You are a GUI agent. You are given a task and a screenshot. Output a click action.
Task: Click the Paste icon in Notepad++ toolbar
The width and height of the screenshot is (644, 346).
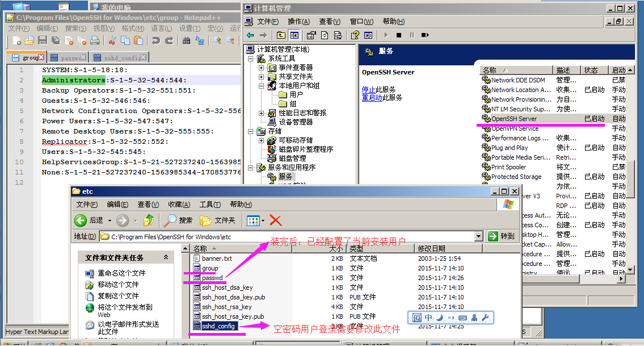click(x=138, y=40)
